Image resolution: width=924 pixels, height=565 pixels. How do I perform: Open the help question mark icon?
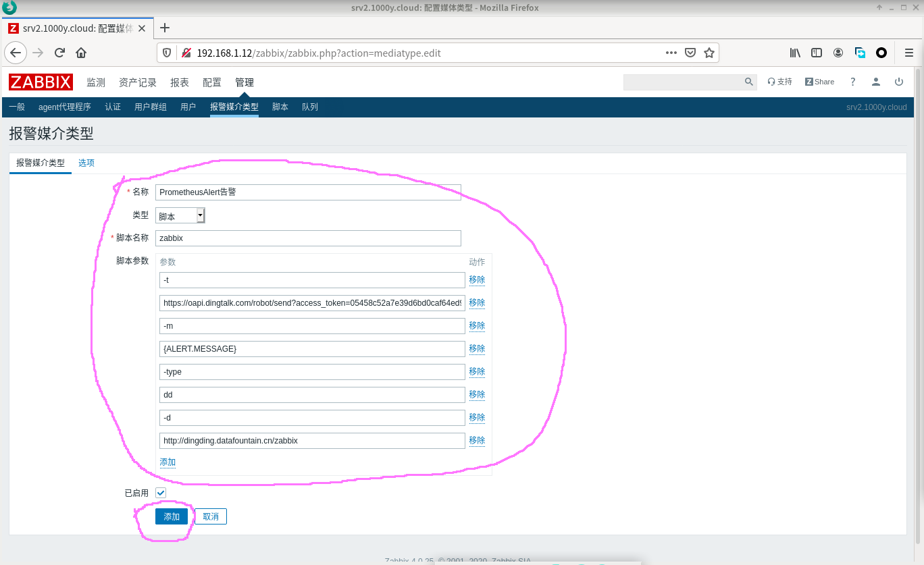(852, 82)
